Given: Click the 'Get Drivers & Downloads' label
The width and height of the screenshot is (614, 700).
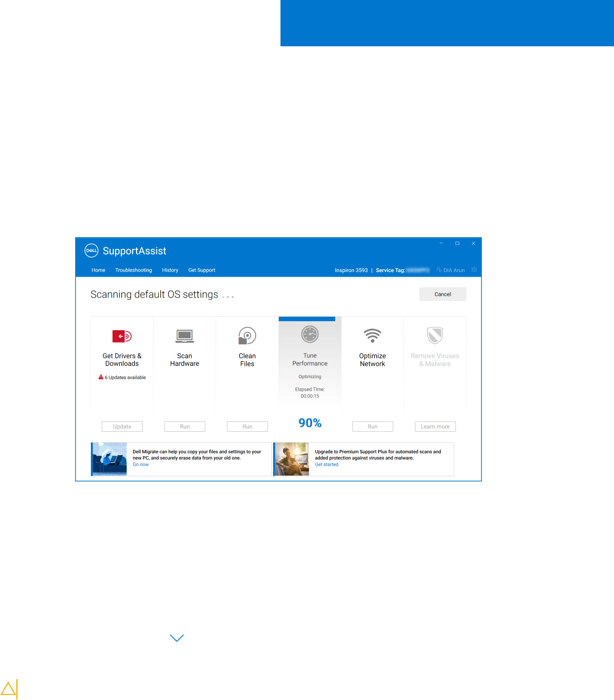Looking at the screenshot, I should 122,360.
